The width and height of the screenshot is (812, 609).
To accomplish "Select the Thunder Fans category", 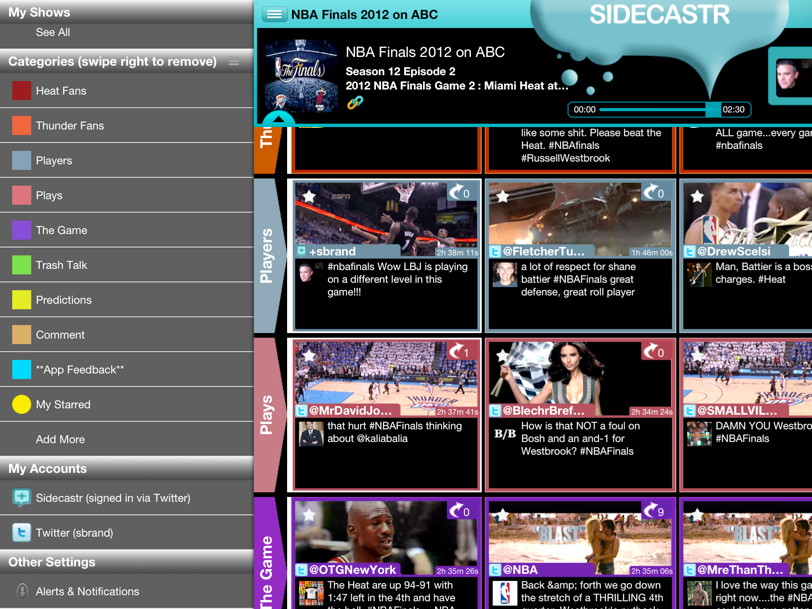I will click(x=127, y=125).
